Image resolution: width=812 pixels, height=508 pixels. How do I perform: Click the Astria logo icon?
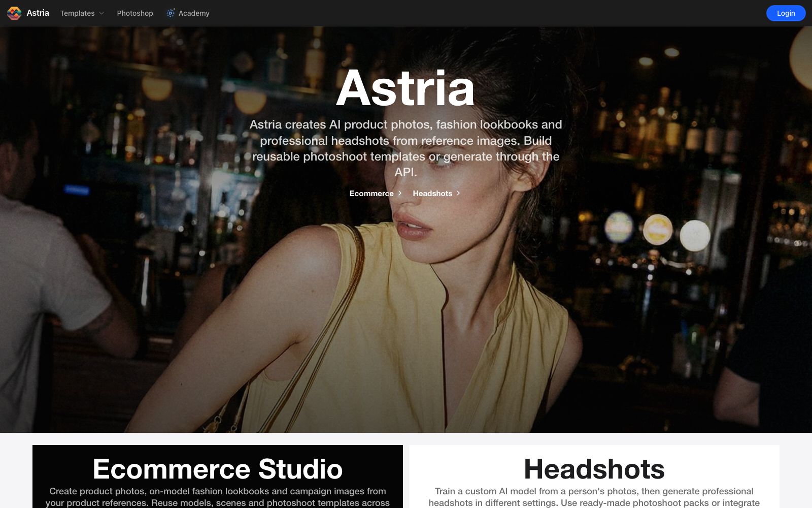pos(14,13)
